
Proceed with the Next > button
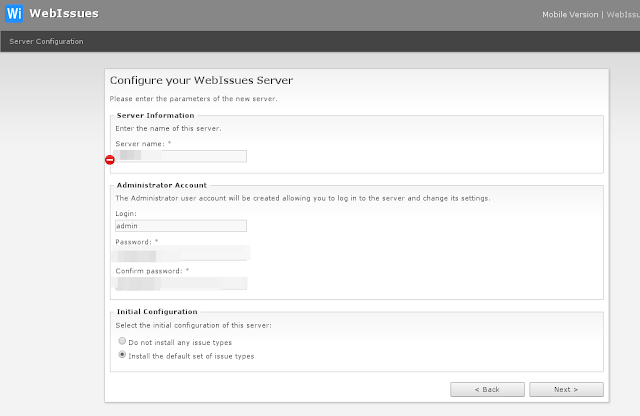coord(566,389)
